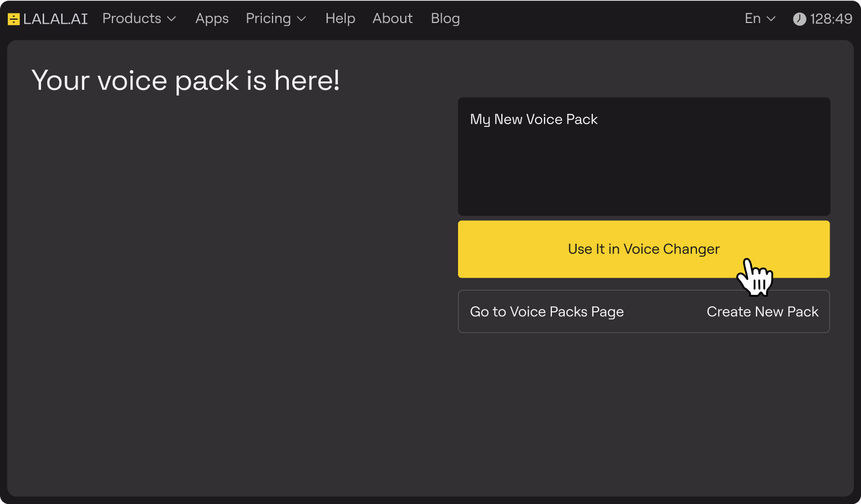The width and height of the screenshot is (861, 504).
Task: Expand the chevron next to Pricing
Action: [302, 19]
